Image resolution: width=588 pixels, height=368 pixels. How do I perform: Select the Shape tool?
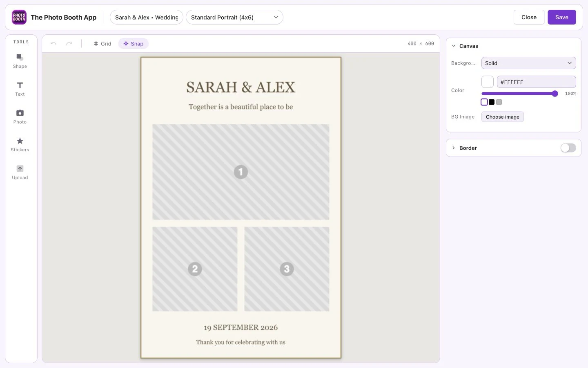pyautogui.click(x=20, y=61)
